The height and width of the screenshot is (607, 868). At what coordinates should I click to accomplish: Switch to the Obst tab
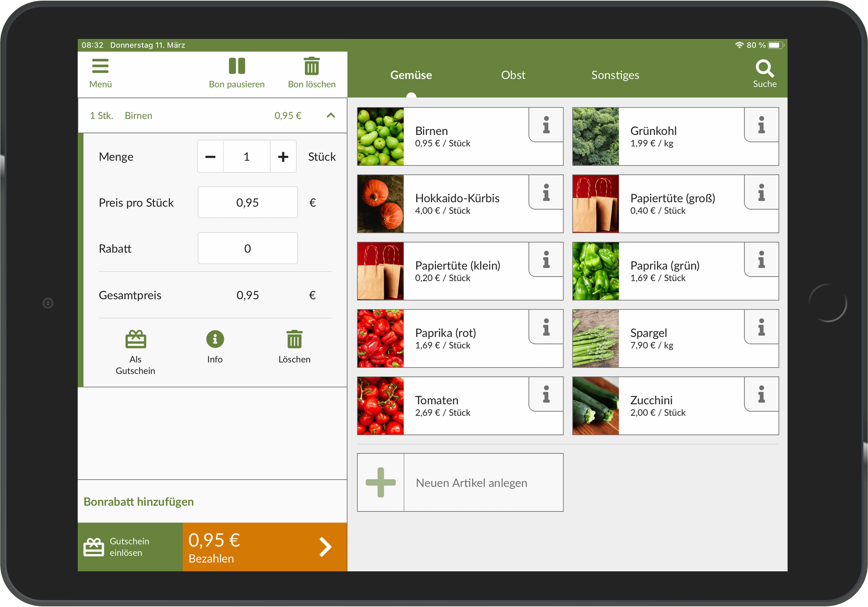coord(513,75)
